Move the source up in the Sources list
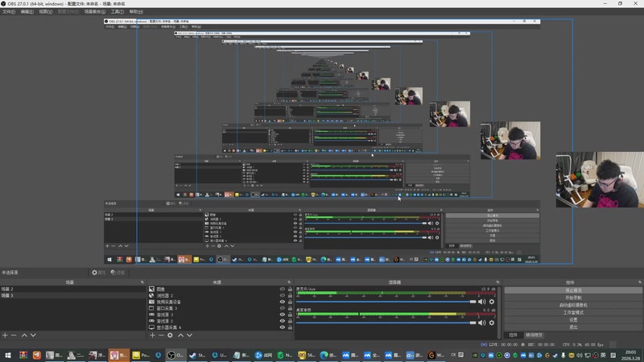Viewport: 644px width, 362px height. click(180, 335)
